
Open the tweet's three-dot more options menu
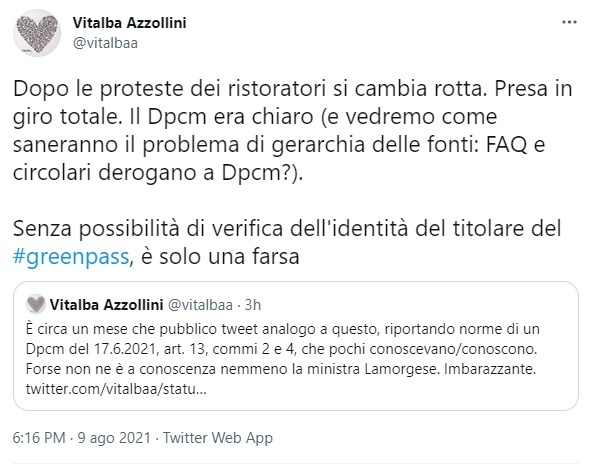click(569, 22)
